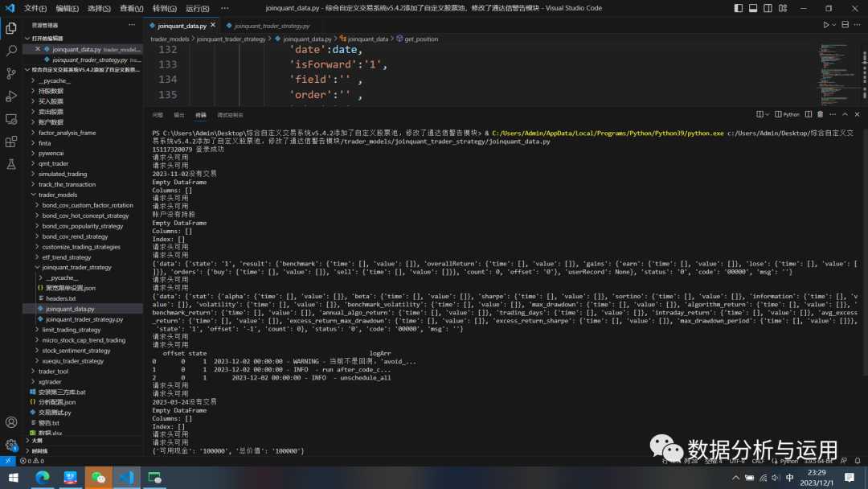Screen dimensions: 868x489
Task: Close the terminal panel
Action: [857, 115]
